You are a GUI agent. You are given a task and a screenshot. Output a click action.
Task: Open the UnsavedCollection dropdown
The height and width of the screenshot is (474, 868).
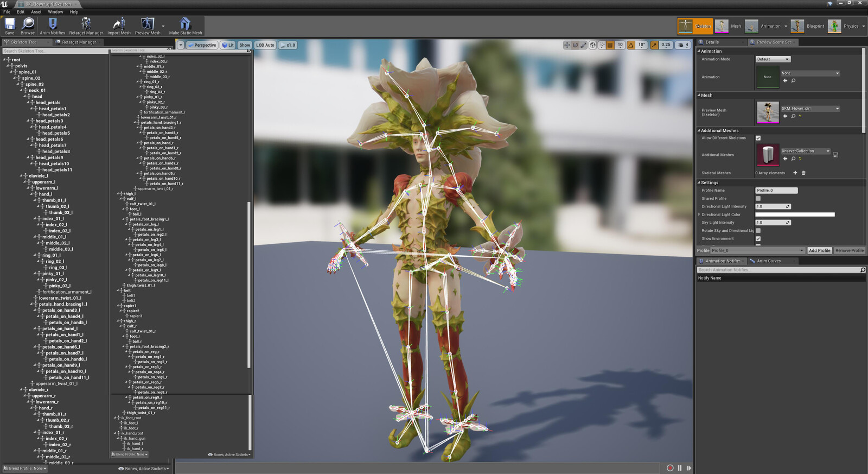(x=805, y=151)
